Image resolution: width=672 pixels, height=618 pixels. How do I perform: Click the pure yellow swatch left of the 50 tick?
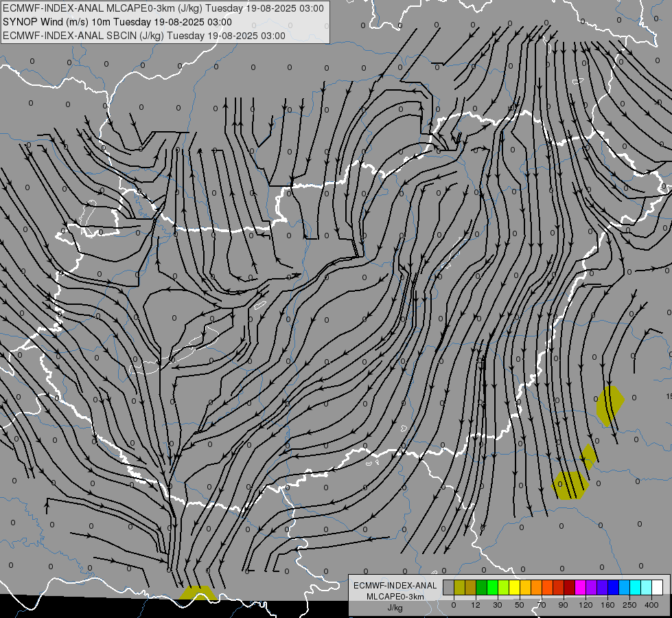click(514, 587)
